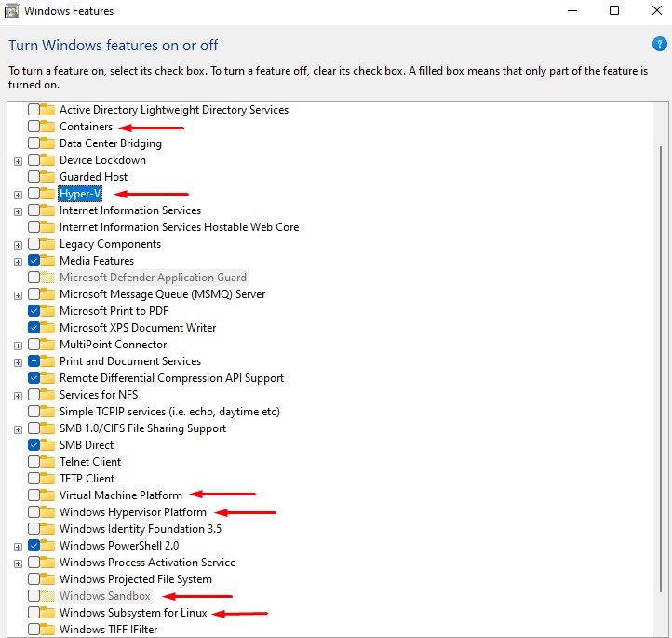Expand the Device Lockdown node
This screenshot has height=638, width=672.
click(18, 162)
